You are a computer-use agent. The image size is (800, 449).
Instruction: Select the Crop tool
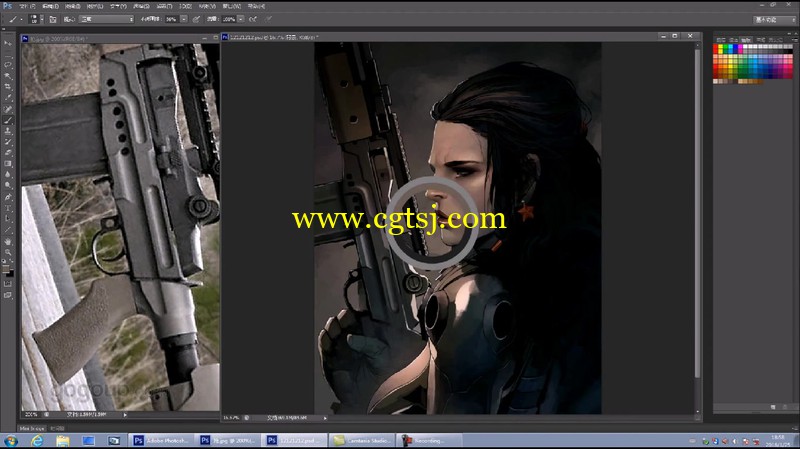tap(8, 87)
